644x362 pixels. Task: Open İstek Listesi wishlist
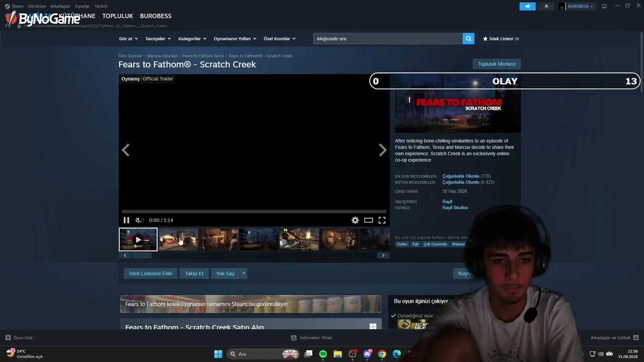pyautogui.click(x=501, y=39)
